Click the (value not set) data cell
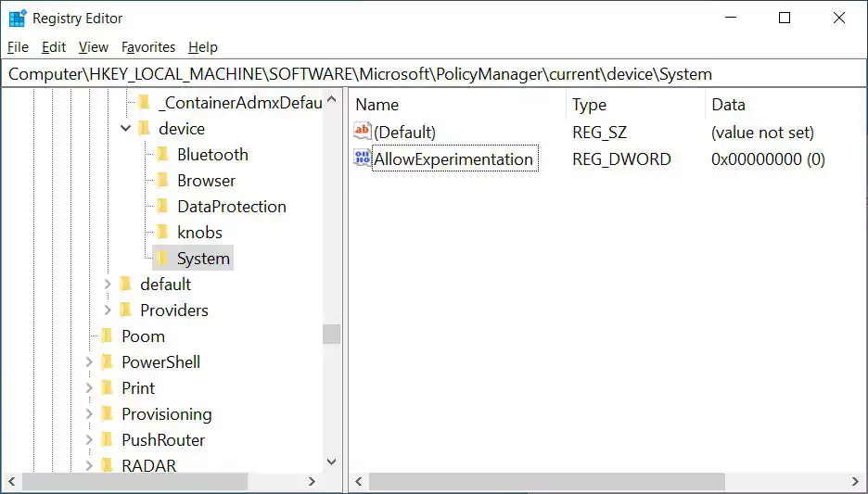Viewport: 868px width, 494px height. point(763,133)
